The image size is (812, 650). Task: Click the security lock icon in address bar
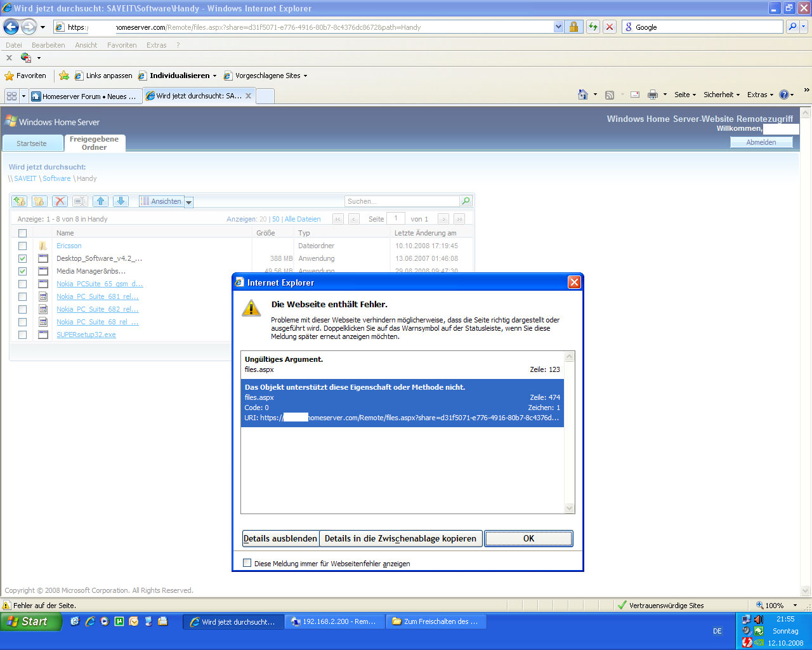[x=573, y=27]
